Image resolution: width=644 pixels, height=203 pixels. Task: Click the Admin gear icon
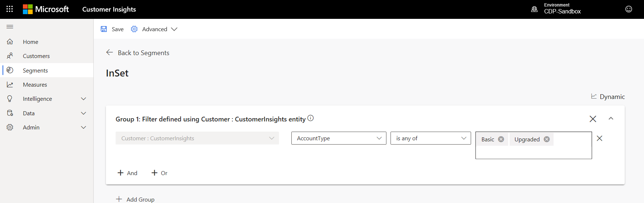tap(10, 127)
